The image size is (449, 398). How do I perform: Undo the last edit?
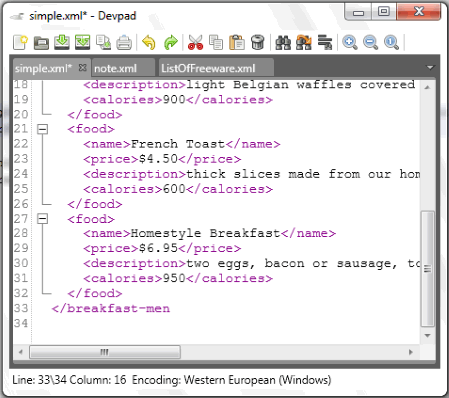coord(149,43)
